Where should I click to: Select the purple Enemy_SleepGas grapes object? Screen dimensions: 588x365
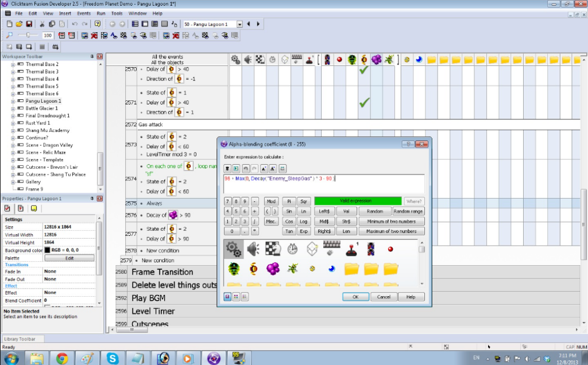(x=272, y=269)
